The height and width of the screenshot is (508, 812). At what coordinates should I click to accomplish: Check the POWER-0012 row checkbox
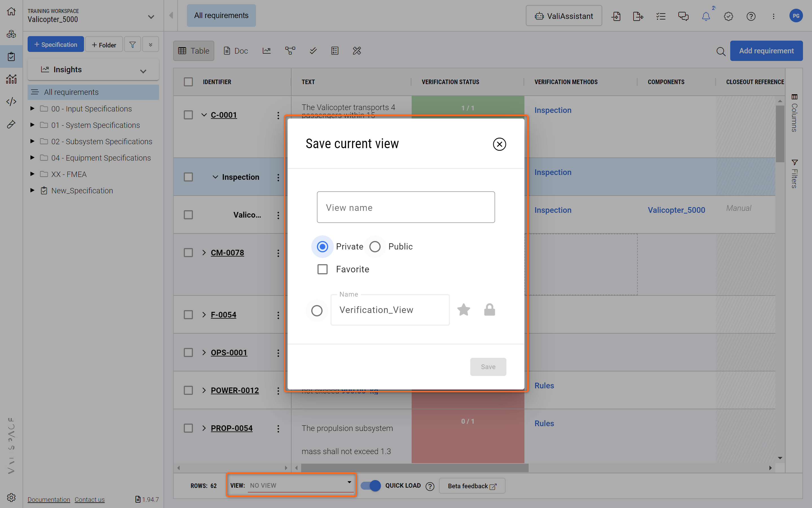pos(188,390)
